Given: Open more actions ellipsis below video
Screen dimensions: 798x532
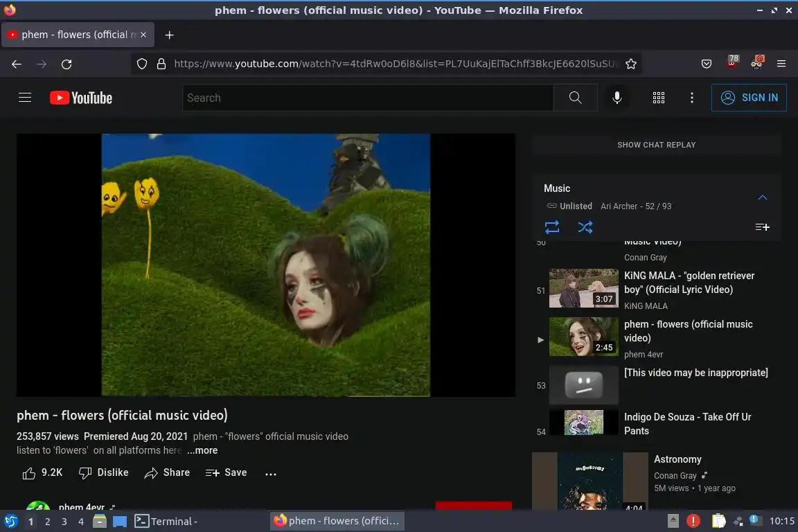Looking at the screenshot, I should [x=271, y=473].
